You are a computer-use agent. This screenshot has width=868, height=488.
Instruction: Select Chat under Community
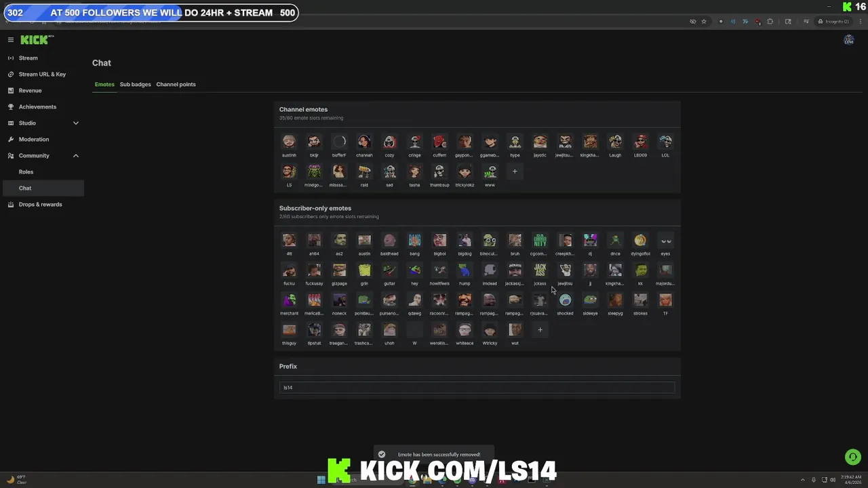pos(42,188)
